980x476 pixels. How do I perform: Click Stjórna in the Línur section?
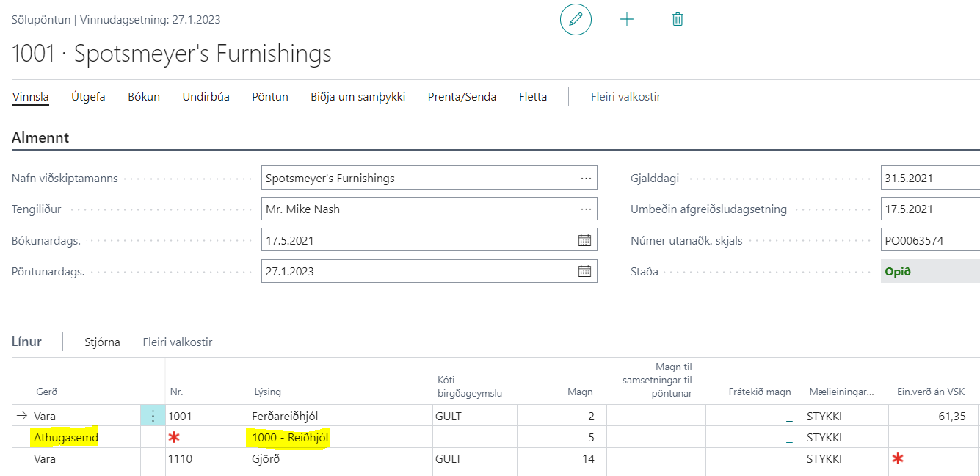point(102,342)
